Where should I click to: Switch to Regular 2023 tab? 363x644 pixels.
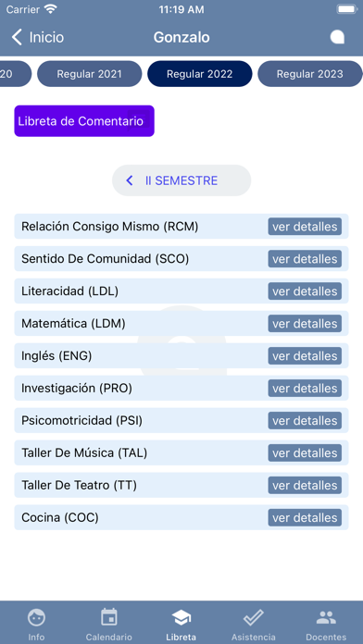tap(310, 74)
